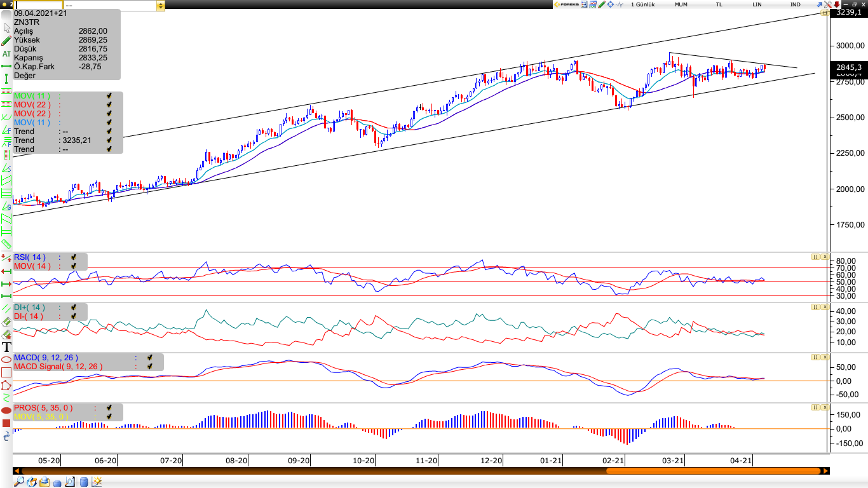The image size is (868, 488).
Task: Click the symbol input field at top left
Action: pyautogui.click(x=39, y=5)
